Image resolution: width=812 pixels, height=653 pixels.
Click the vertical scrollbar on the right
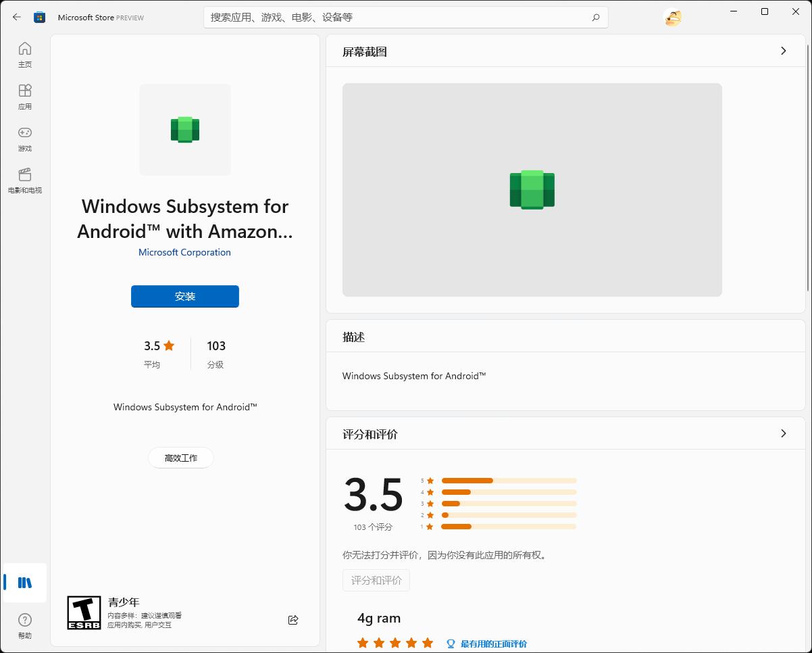coord(809,166)
